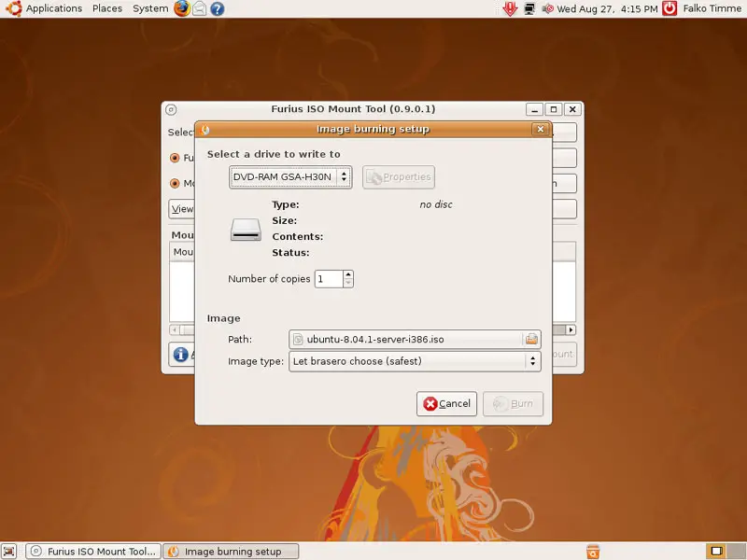Click the red update notifier arrow icon
The image size is (747, 560).
[510, 8]
